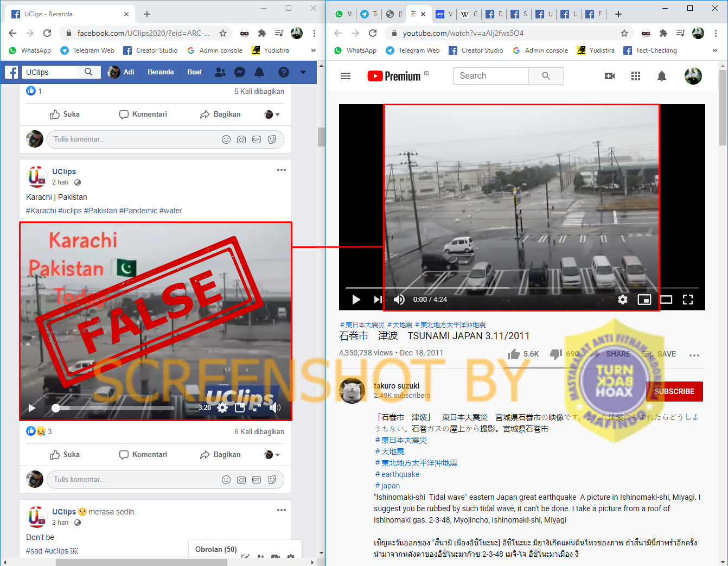Screen dimensions: 728x566
Task: Play the YouTube tsunami video
Action: [x=356, y=300]
